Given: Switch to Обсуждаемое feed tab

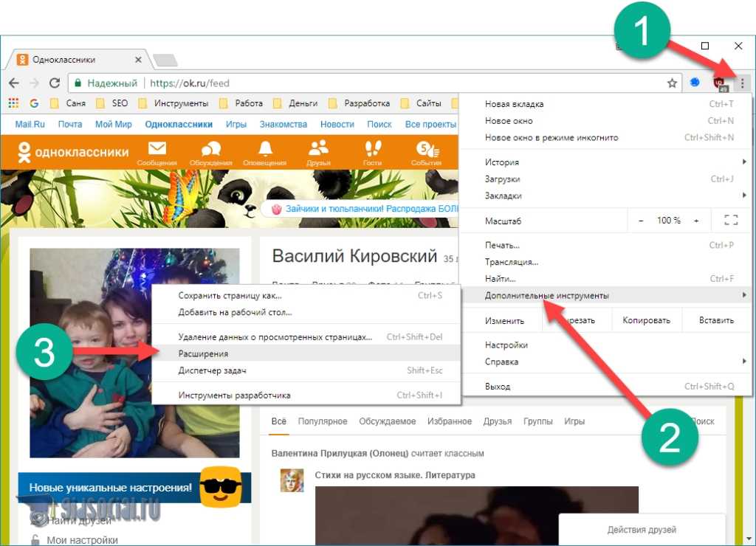Looking at the screenshot, I should (387, 421).
